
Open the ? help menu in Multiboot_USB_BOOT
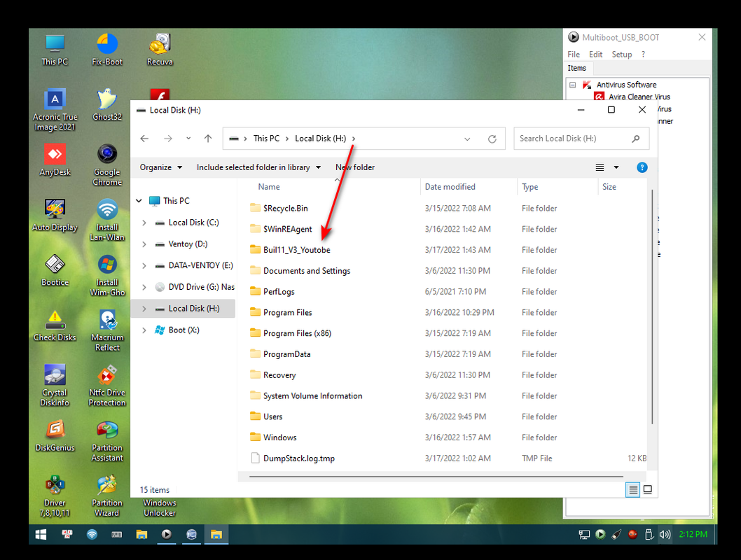pos(643,55)
